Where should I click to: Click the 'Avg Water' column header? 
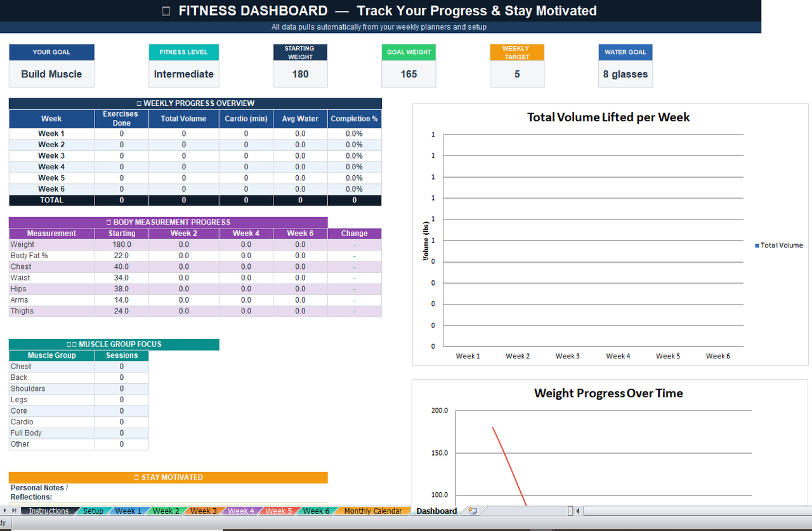300,119
